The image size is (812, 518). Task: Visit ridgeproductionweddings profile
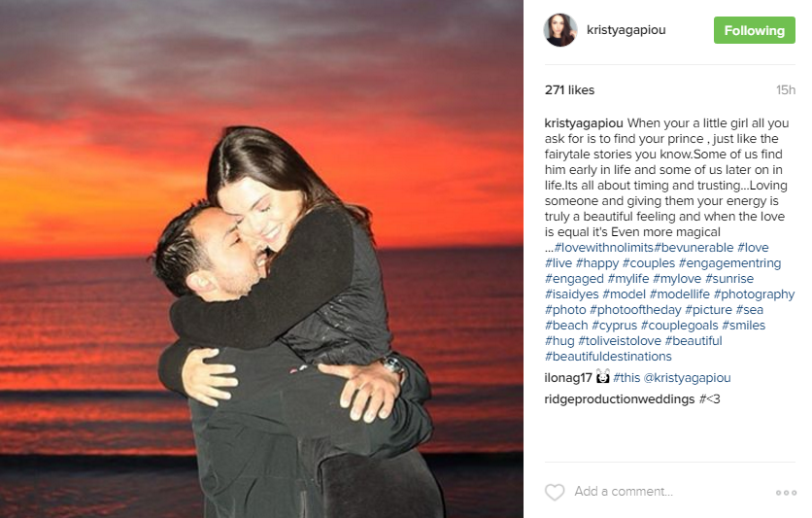(x=620, y=399)
